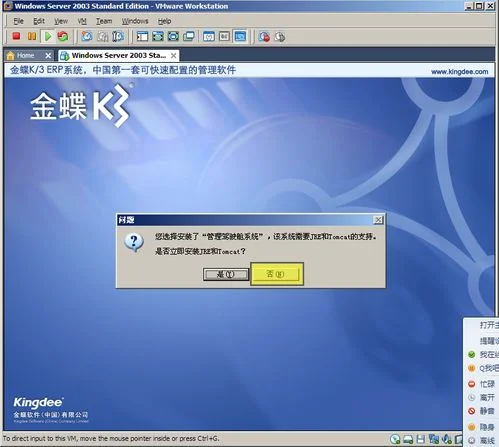Select the Windows Server 2003 Sta... tab
This screenshot has height=447, width=499.
[x=118, y=55]
